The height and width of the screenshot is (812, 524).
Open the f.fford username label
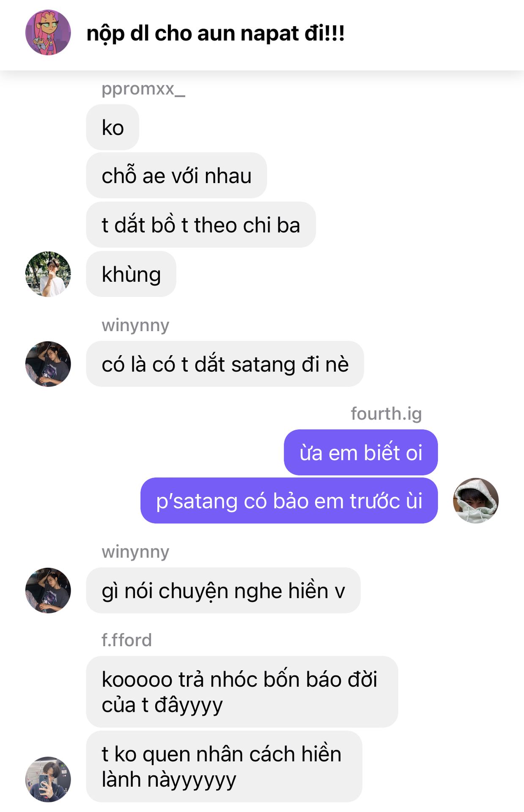point(126,640)
